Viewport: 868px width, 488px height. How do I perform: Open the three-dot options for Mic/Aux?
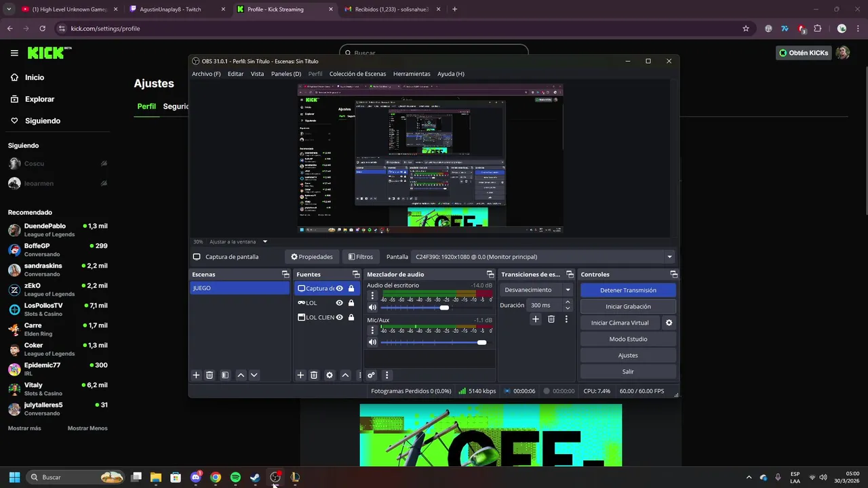coord(372,331)
